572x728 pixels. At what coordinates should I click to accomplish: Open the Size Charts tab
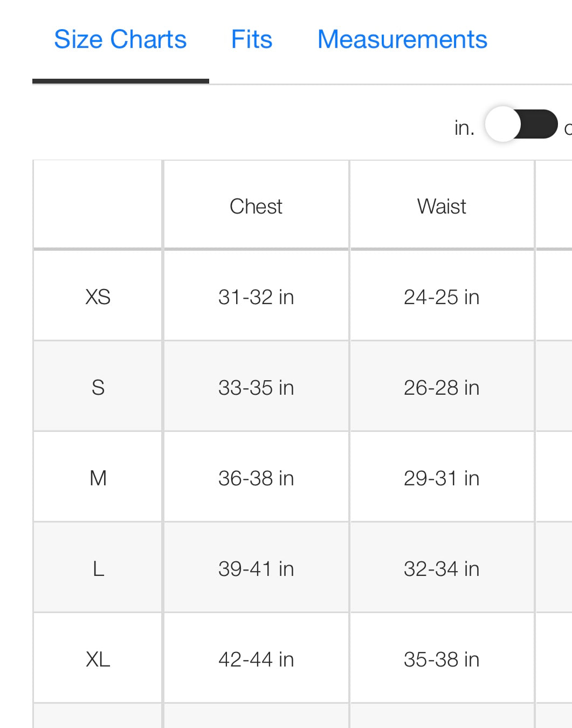(120, 40)
